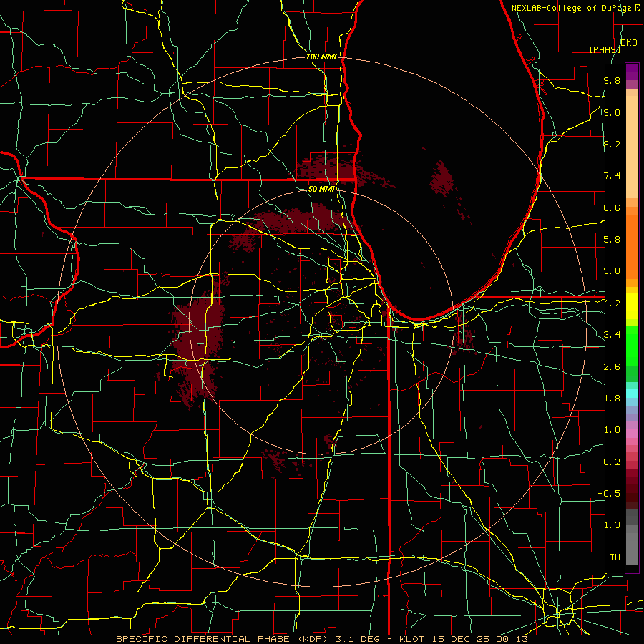
Task: Click the 9.0 value on the color scale
Action: 612,112
